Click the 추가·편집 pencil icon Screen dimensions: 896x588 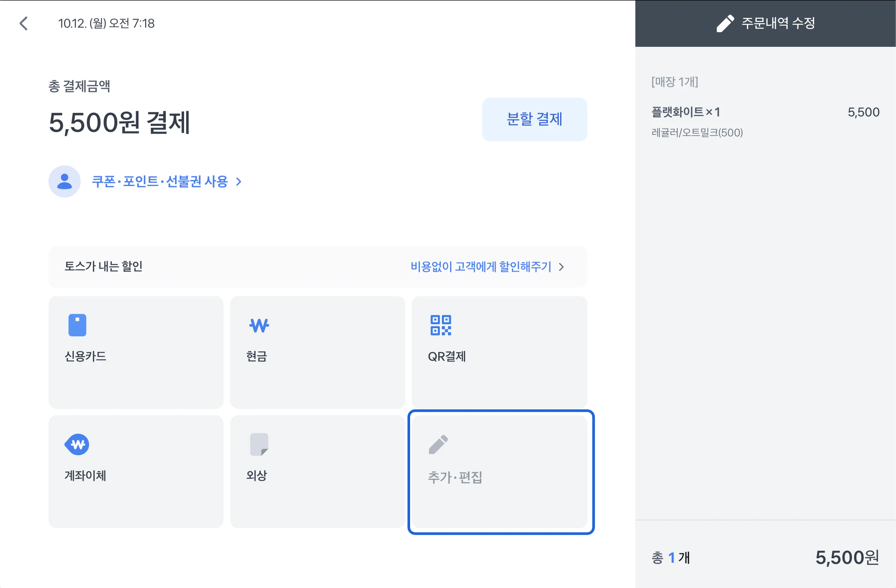coord(438,445)
